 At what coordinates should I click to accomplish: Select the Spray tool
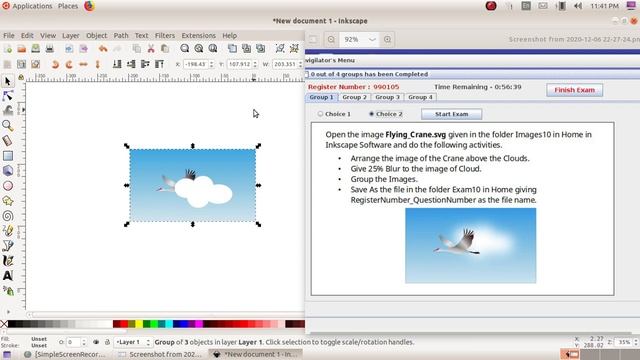(7, 291)
